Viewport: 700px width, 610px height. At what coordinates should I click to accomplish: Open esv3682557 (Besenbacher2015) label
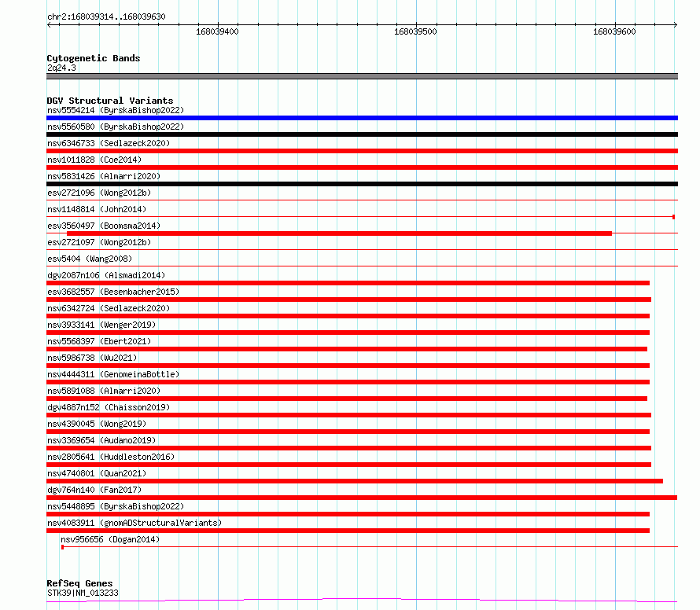[113, 292]
